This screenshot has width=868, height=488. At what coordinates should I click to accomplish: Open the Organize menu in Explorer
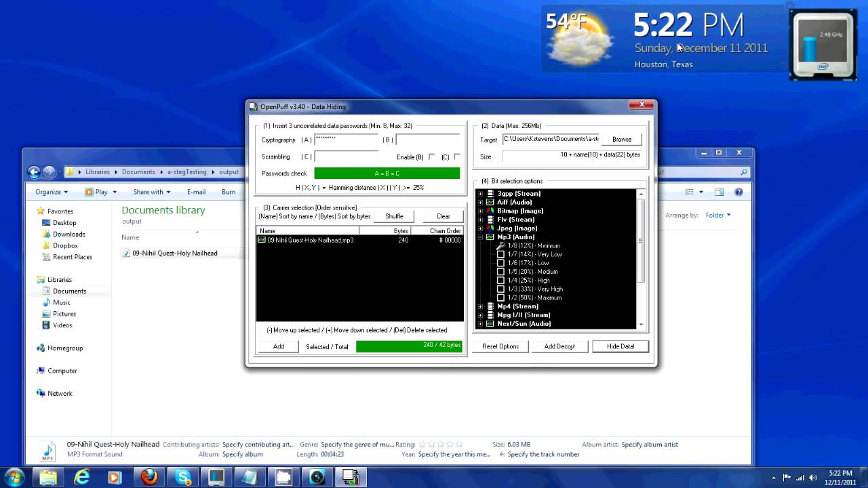[x=52, y=192]
